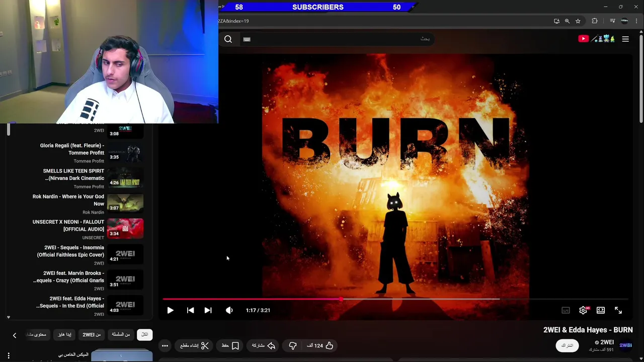The height and width of the screenshot is (362, 644).
Task: Click Rok Nardin thumbnail 3:07
Action: pyautogui.click(x=125, y=204)
